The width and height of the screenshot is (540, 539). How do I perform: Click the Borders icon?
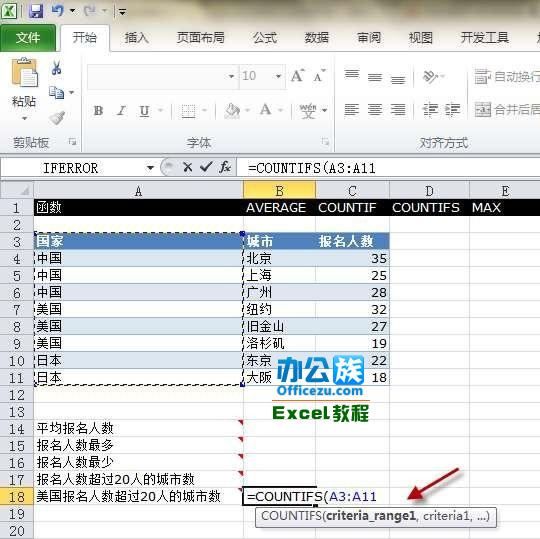pos(188,111)
